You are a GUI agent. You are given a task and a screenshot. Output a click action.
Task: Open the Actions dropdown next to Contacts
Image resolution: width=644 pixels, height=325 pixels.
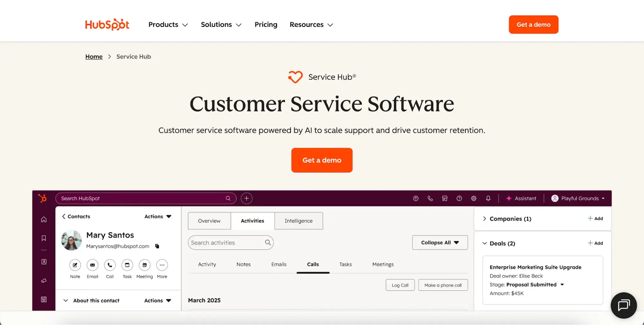[158, 216]
